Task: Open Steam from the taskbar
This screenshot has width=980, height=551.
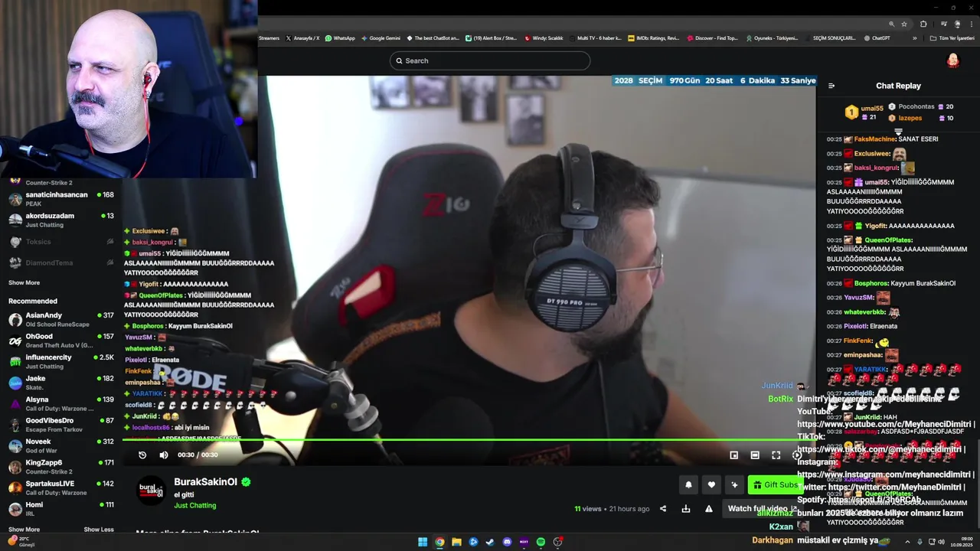Action: tap(490, 542)
